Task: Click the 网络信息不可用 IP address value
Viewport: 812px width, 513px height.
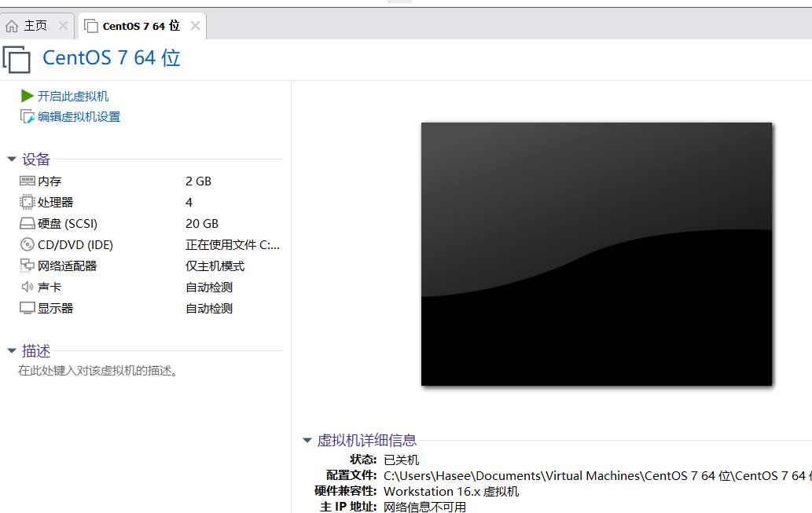Action: pyautogui.click(x=424, y=507)
